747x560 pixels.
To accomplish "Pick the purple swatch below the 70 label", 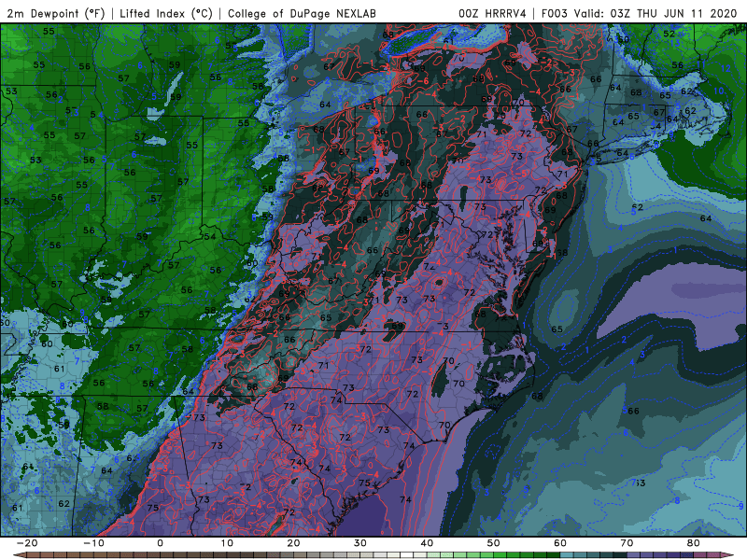I will pos(633,554).
